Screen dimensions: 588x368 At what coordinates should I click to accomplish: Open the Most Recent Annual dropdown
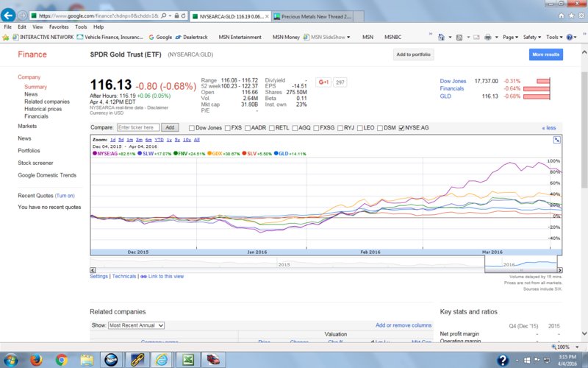136,325
